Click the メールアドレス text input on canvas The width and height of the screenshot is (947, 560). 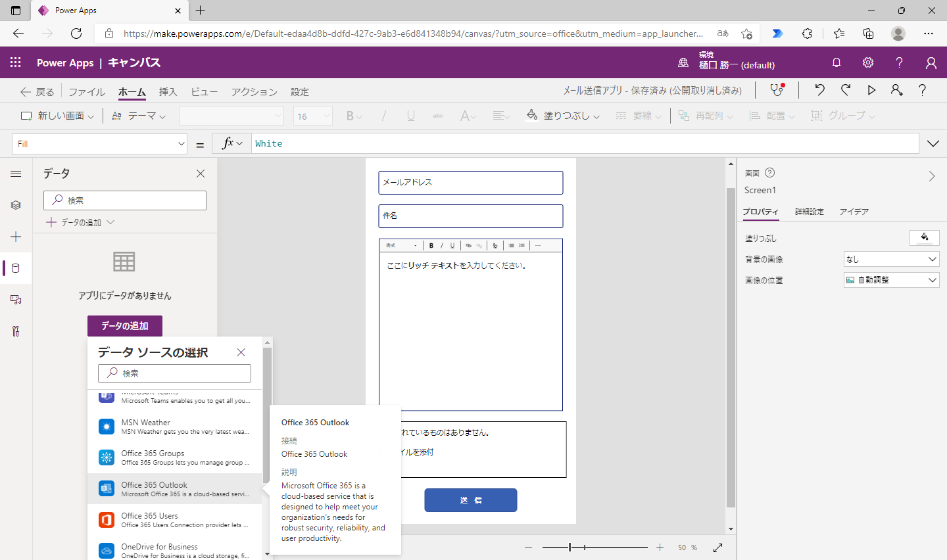tap(471, 183)
